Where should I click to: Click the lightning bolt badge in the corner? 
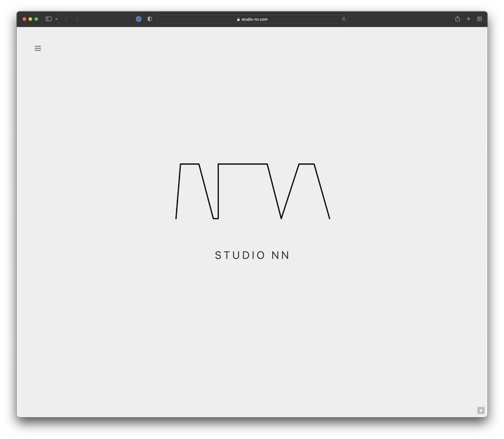click(x=480, y=410)
